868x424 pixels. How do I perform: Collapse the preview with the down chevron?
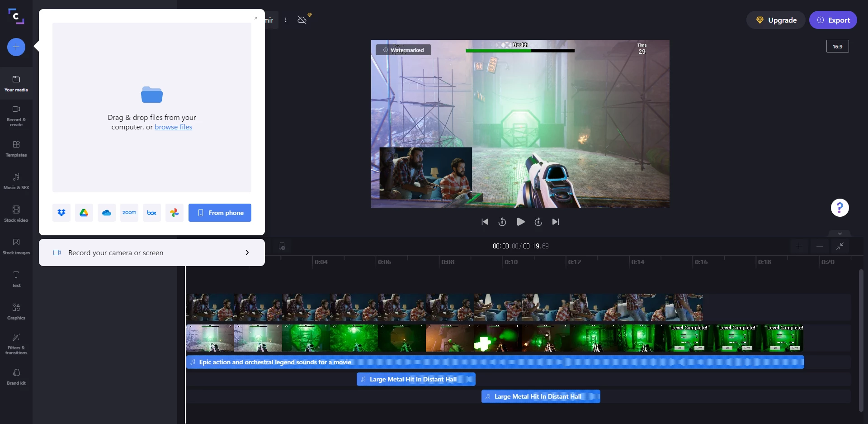[839, 233]
